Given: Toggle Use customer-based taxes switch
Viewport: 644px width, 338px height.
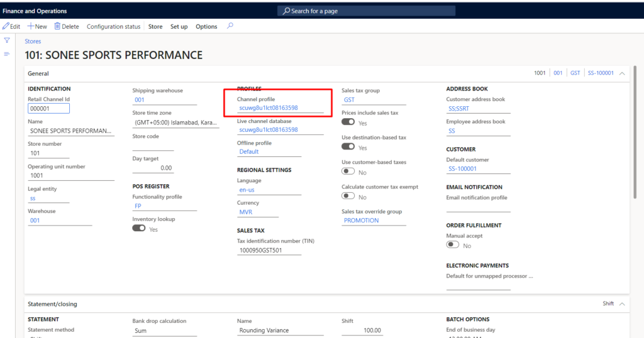Looking at the screenshot, I should pos(348,171).
